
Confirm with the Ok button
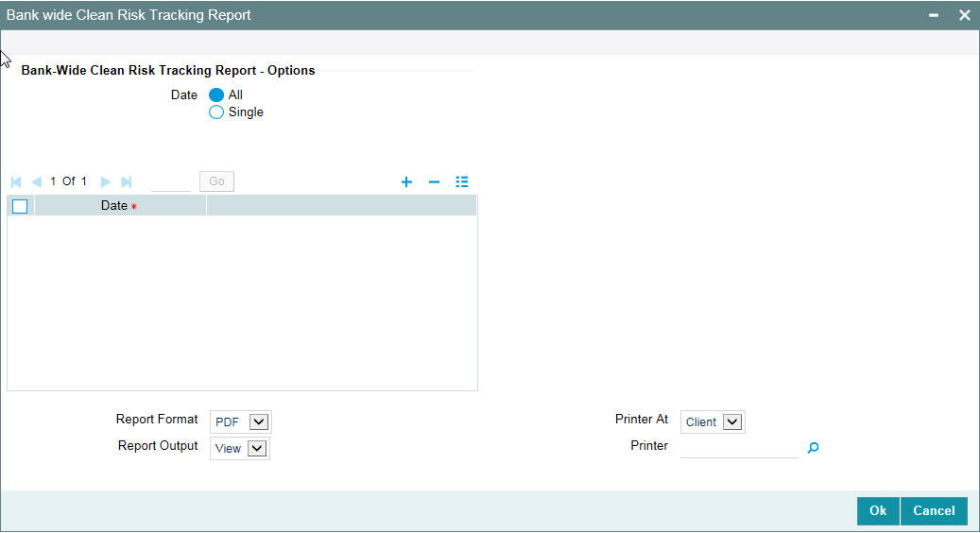(878, 510)
